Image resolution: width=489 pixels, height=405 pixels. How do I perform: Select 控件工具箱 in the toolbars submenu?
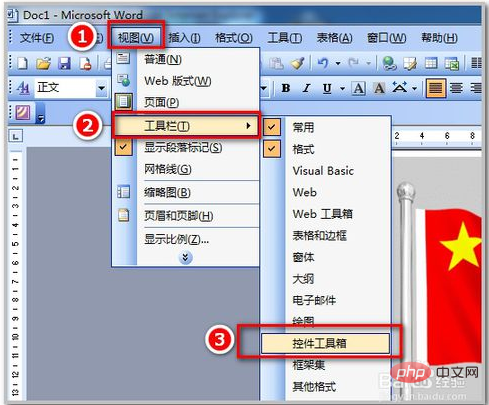click(325, 343)
